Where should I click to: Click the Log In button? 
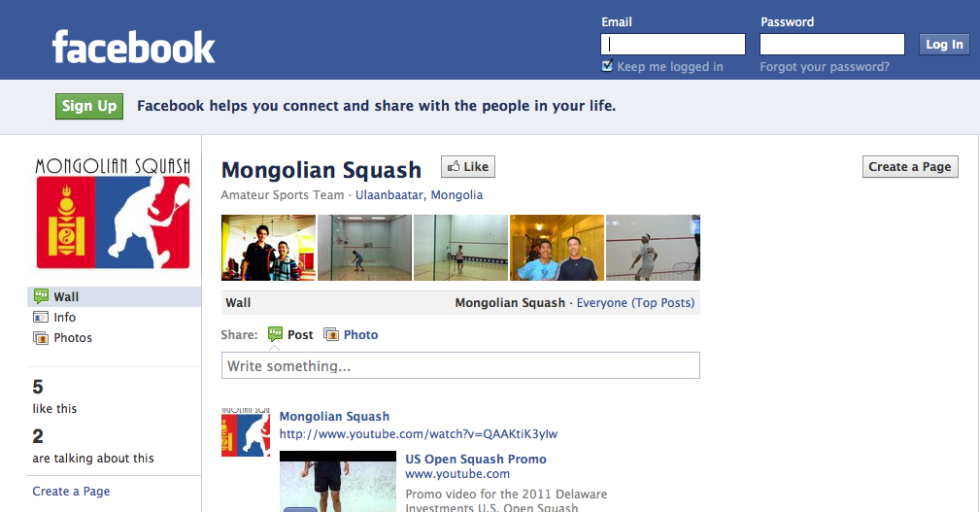click(x=944, y=45)
